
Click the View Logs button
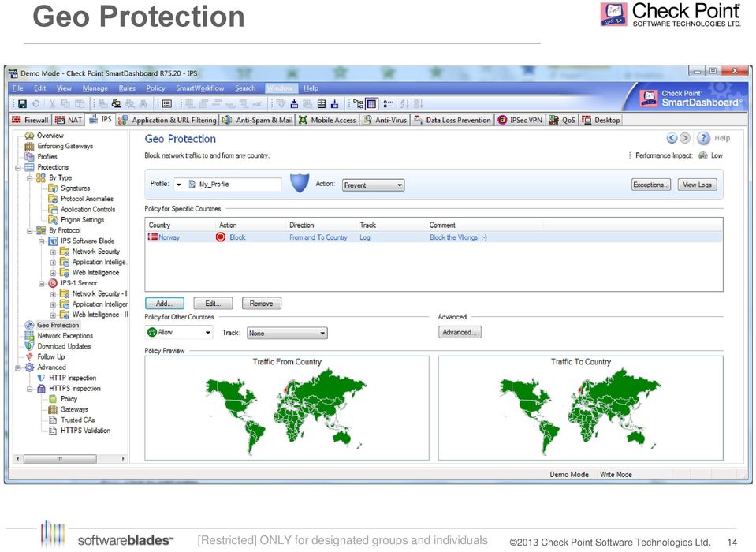[697, 185]
